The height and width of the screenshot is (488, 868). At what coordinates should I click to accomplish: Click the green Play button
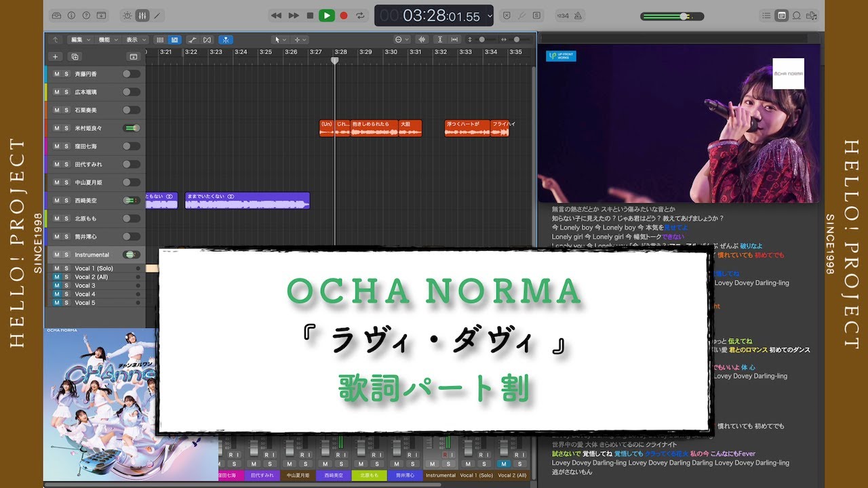pos(326,15)
